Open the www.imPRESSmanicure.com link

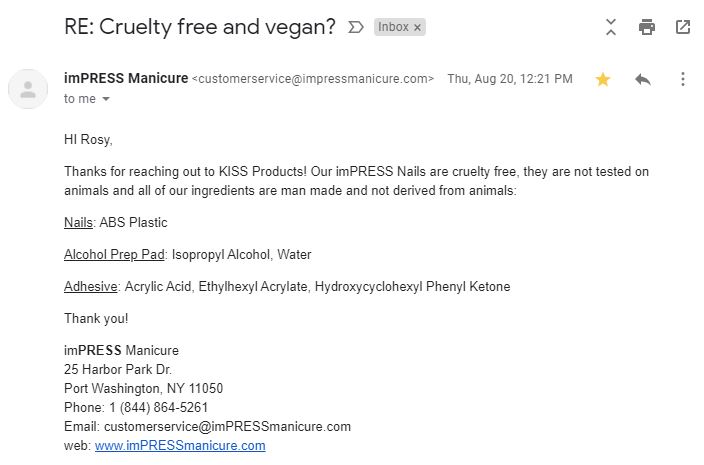point(180,445)
